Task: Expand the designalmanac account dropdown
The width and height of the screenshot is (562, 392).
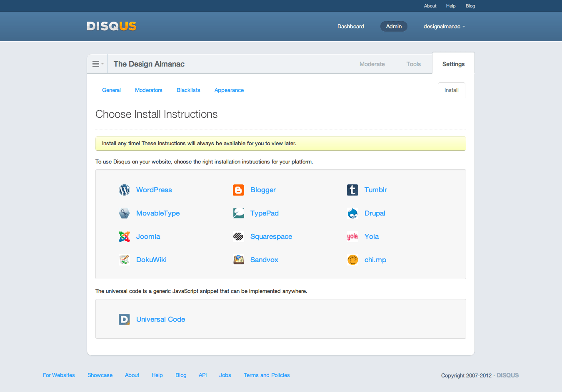Action: coord(444,26)
